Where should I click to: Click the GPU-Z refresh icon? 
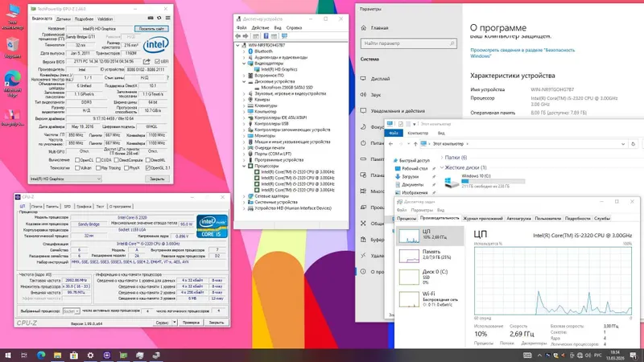[x=159, y=18]
